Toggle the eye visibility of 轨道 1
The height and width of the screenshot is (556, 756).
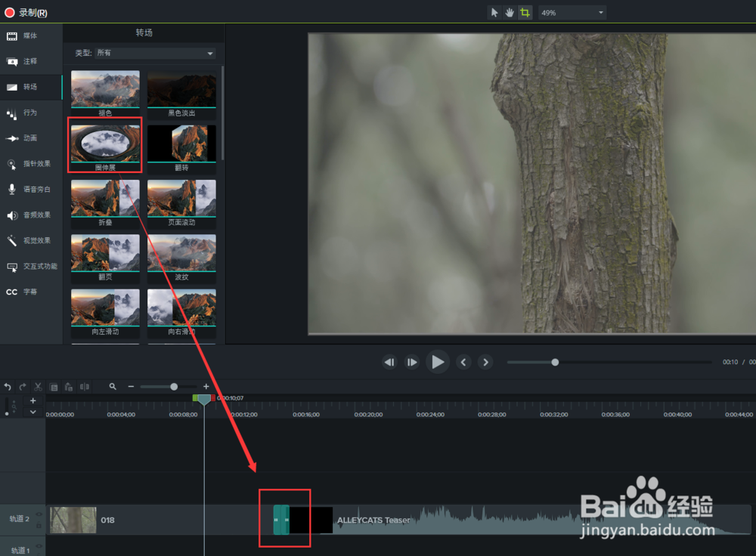pyautogui.click(x=39, y=546)
